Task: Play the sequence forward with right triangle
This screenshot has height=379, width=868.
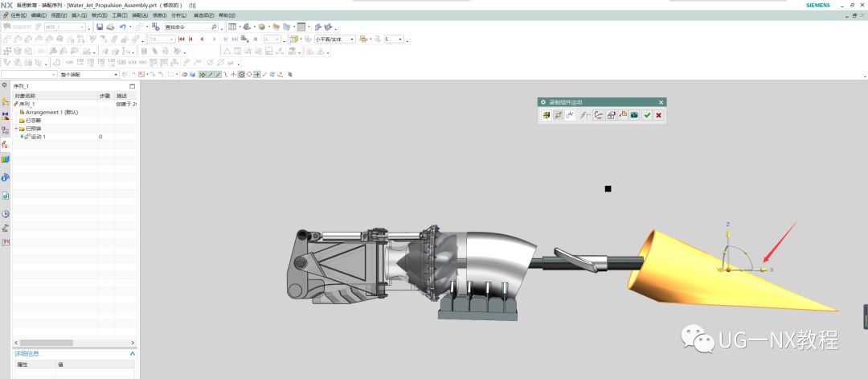Action: [x=215, y=39]
